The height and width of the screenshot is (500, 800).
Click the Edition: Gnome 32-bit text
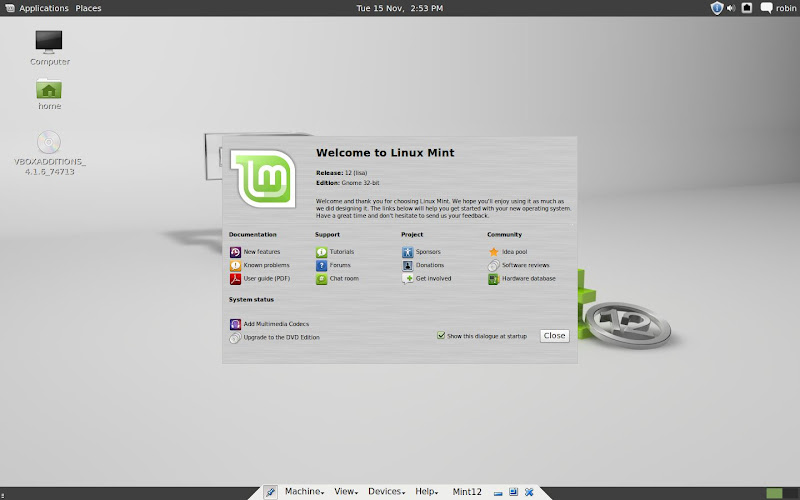click(x=347, y=183)
